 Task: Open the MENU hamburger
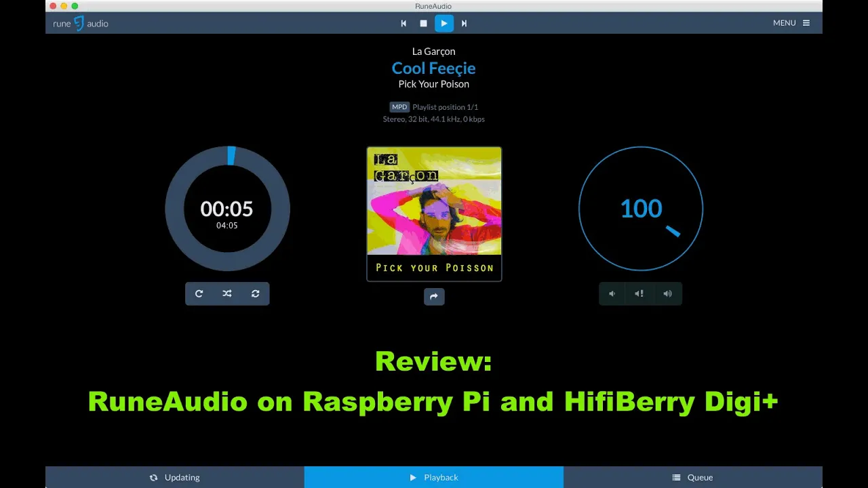[791, 23]
